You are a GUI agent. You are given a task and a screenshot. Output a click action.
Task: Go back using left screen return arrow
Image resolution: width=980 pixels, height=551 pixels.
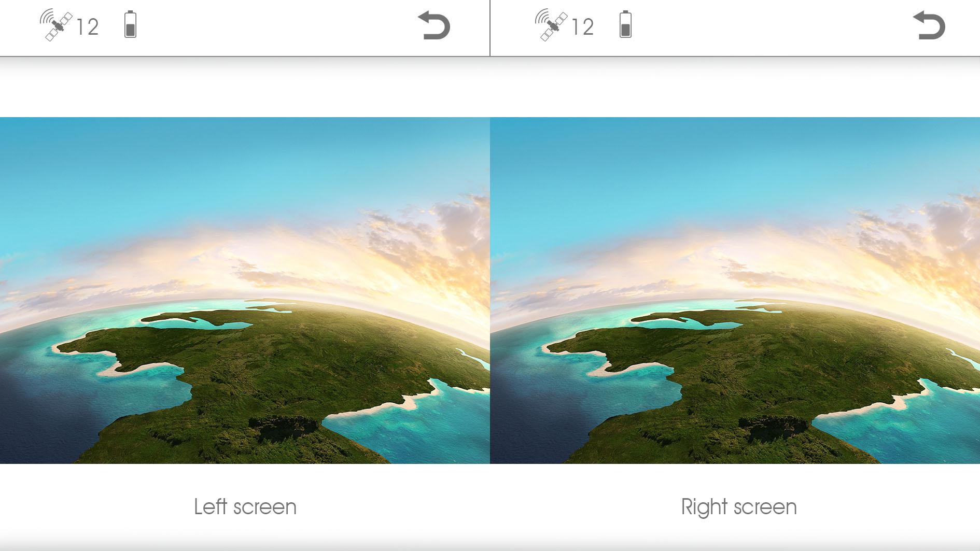tap(434, 25)
